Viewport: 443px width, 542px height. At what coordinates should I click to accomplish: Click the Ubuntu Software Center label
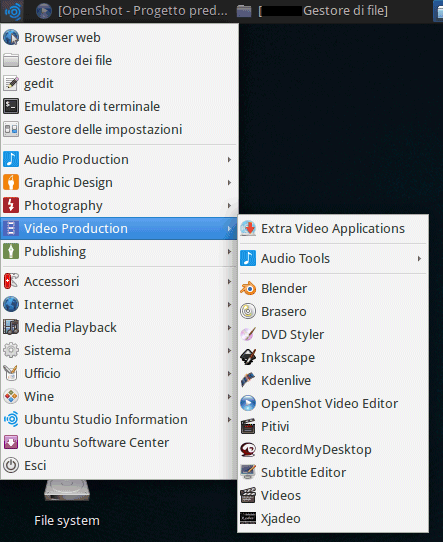pyautogui.click(x=96, y=442)
